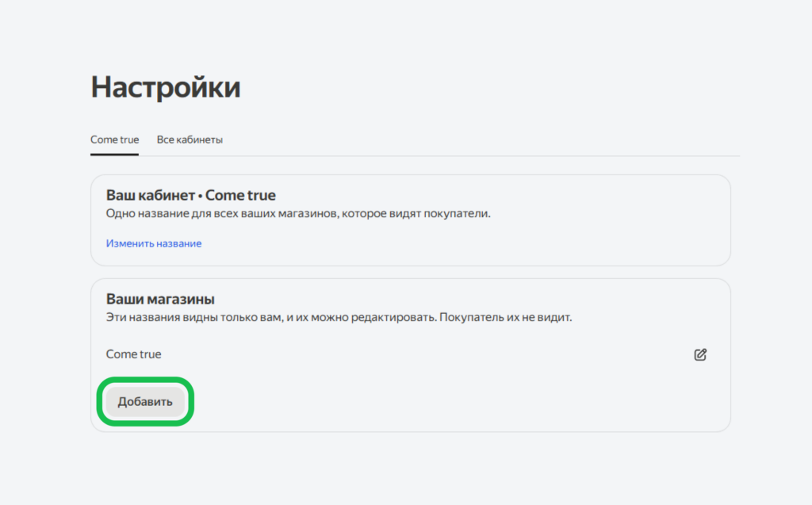This screenshot has height=505, width=812.
Task: Select the Come true shop name text
Action: coord(133,354)
